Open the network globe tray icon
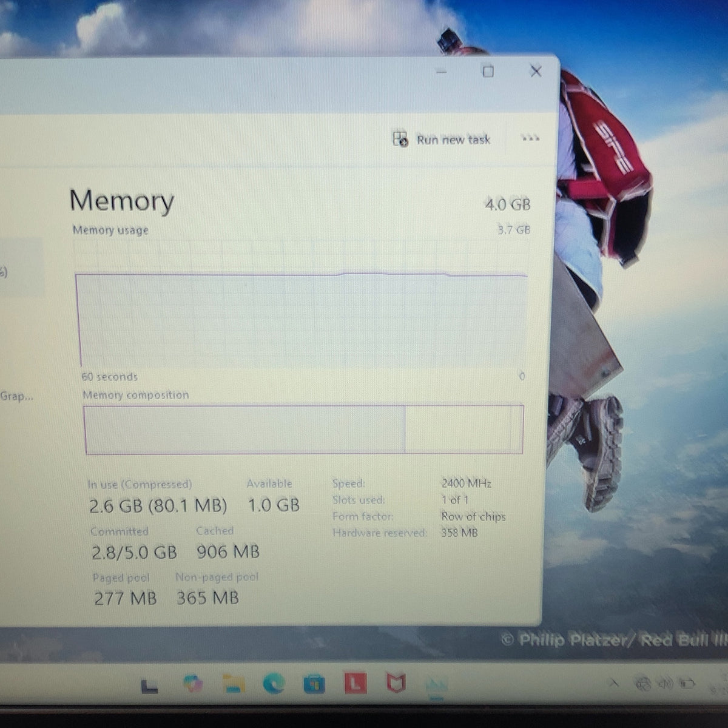Image resolution: width=728 pixels, height=728 pixels. pyautogui.click(x=643, y=684)
